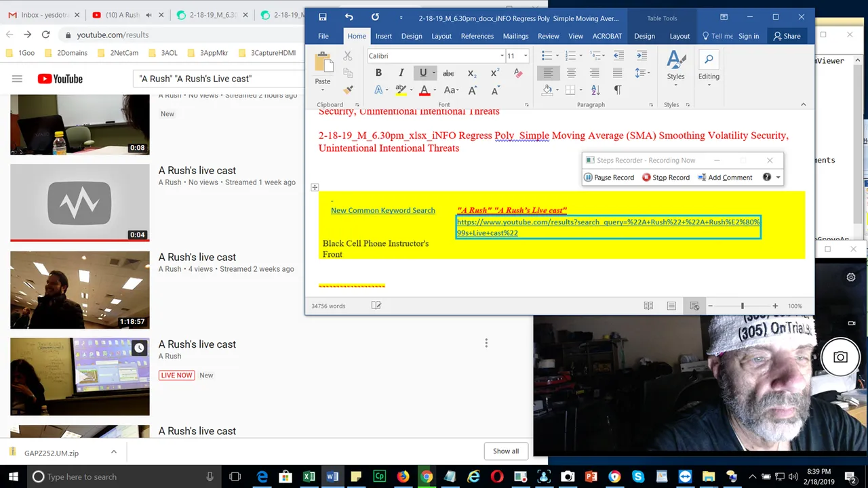The height and width of the screenshot is (488, 868).
Task: Open Excel from the Windows taskbar
Action: coord(309,476)
